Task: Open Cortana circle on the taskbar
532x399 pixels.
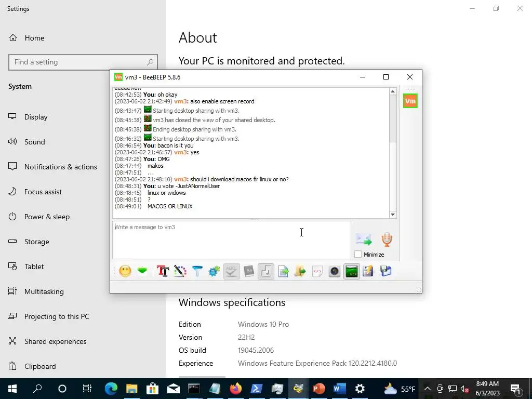Action: pyautogui.click(x=62, y=389)
